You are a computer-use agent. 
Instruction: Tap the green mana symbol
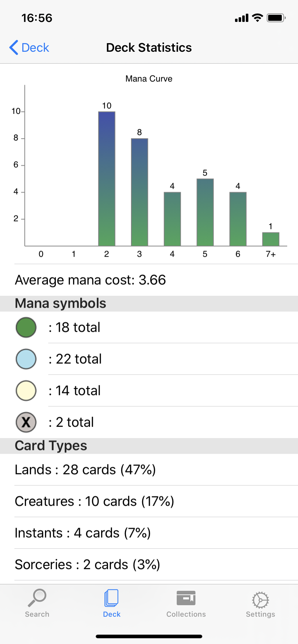[26, 327]
